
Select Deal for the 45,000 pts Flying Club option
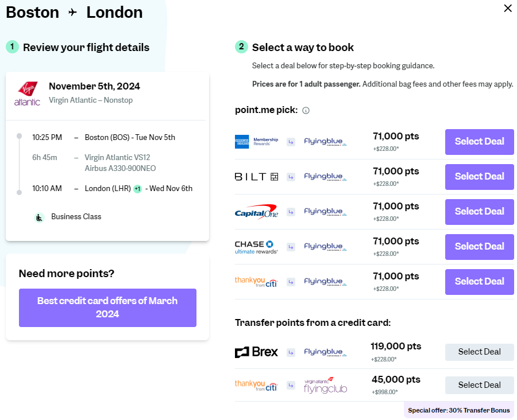479,385
